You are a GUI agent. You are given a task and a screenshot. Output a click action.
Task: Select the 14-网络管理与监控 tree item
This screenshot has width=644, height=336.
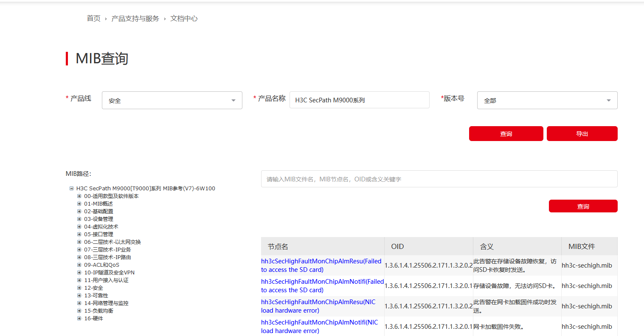tap(106, 303)
